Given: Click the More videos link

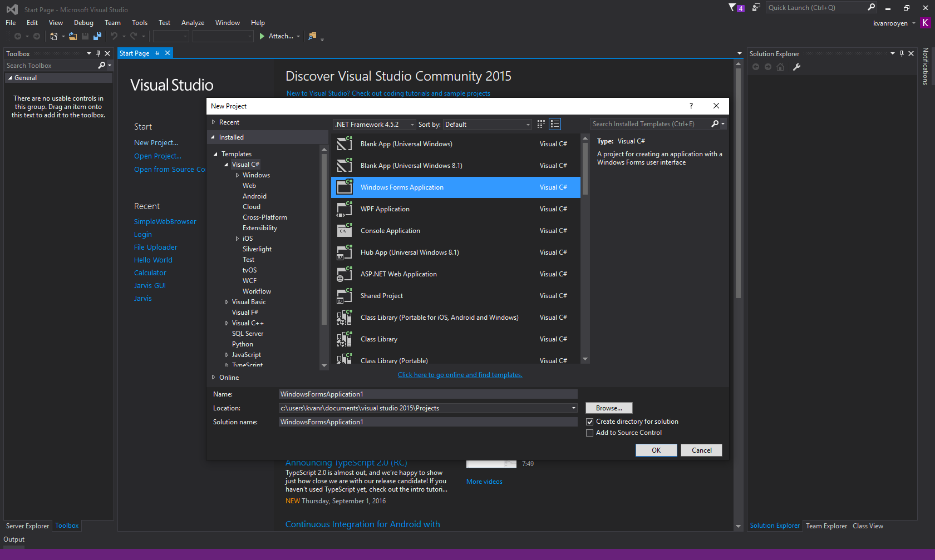Looking at the screenshot, I should click(x=484, y=482).
